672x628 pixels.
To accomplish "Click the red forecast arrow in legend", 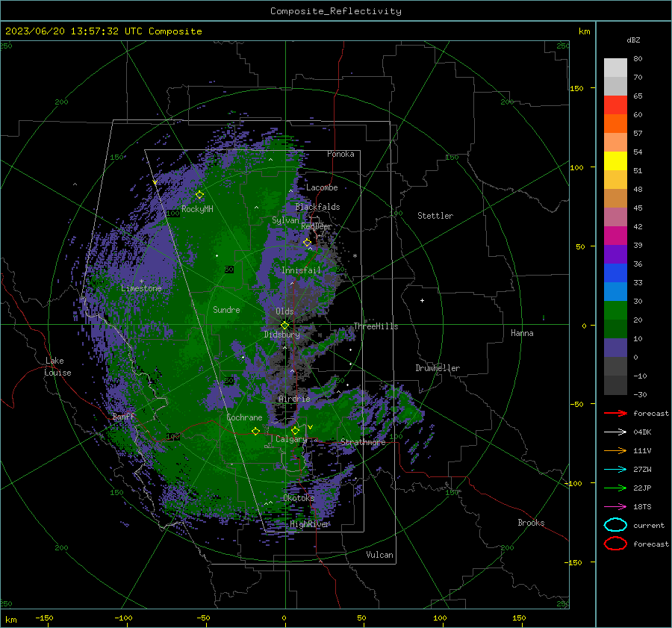I will 615,413.
